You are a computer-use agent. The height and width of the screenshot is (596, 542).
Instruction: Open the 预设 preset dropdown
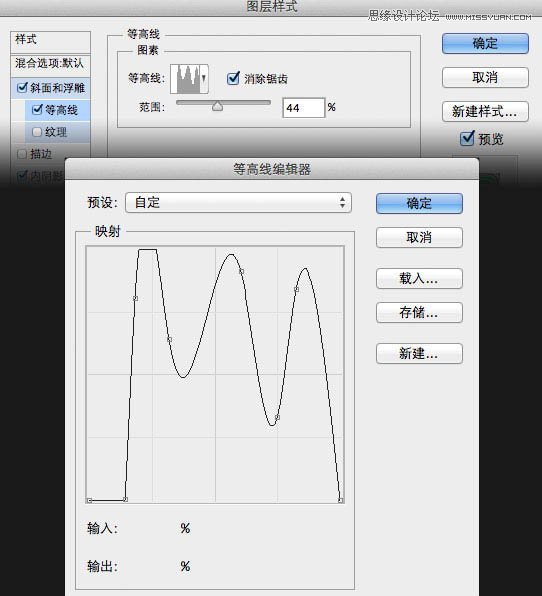(x=238, y=203)
